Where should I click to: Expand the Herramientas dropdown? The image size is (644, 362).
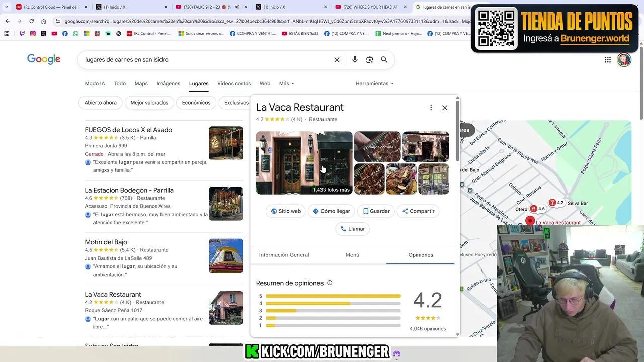[374, 83]
